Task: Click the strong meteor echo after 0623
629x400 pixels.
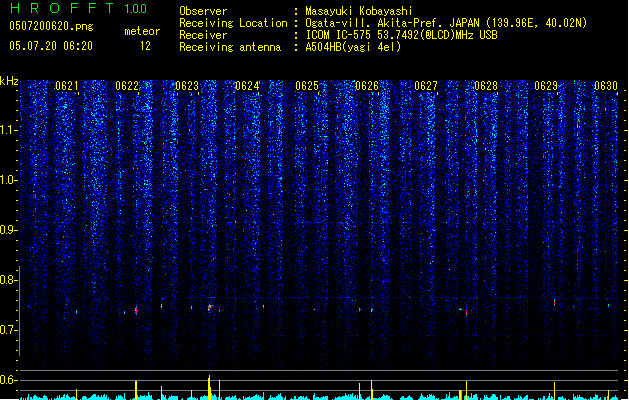Action: click(x=209, y=308)
